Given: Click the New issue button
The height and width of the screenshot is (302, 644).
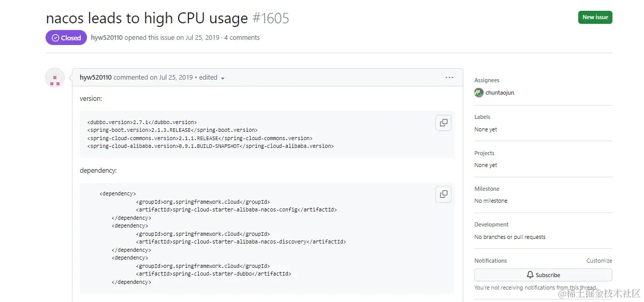Looking at the screenshot, I should (595, 17).
